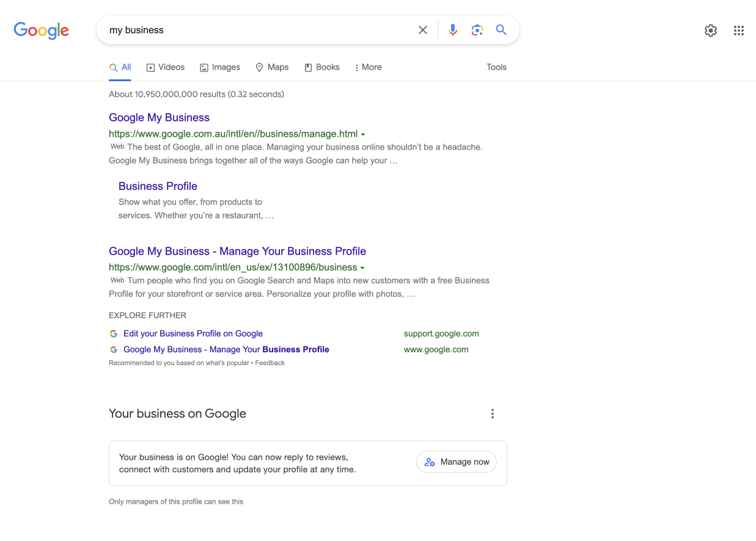This screenshot has width=756, height=541.
Task: Open Edit your Business Profile on Google link
Action: (x=193, y=334)
